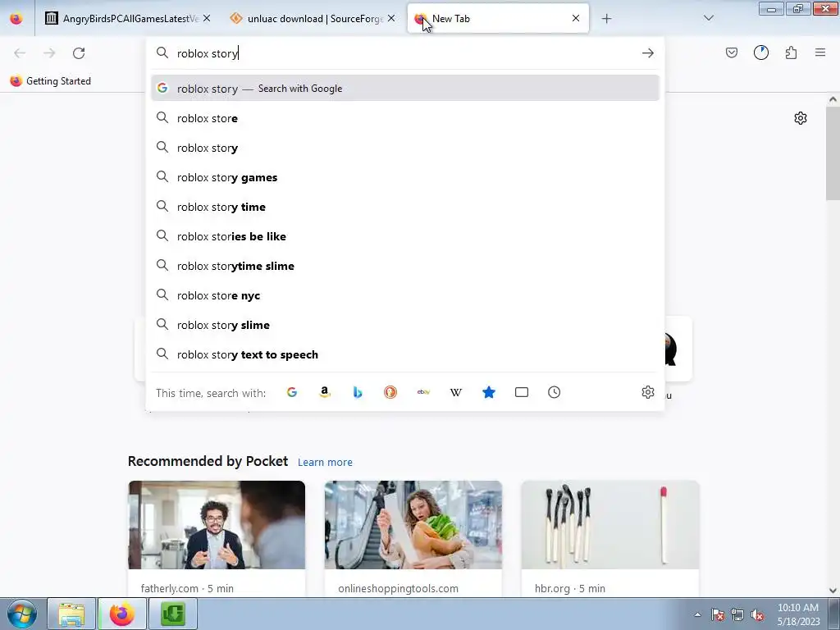Open the Windows Start button
The width and height of the screenshot is (840, 630).
(22, 614)
